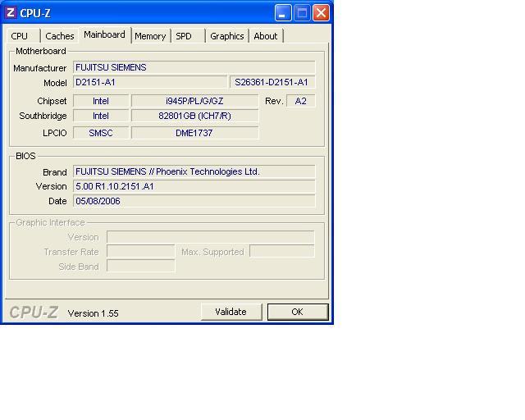This screenshot has width=525, height=420.
Task: Click the Graphic Interface Version field
Action: [x=210, y=237]
